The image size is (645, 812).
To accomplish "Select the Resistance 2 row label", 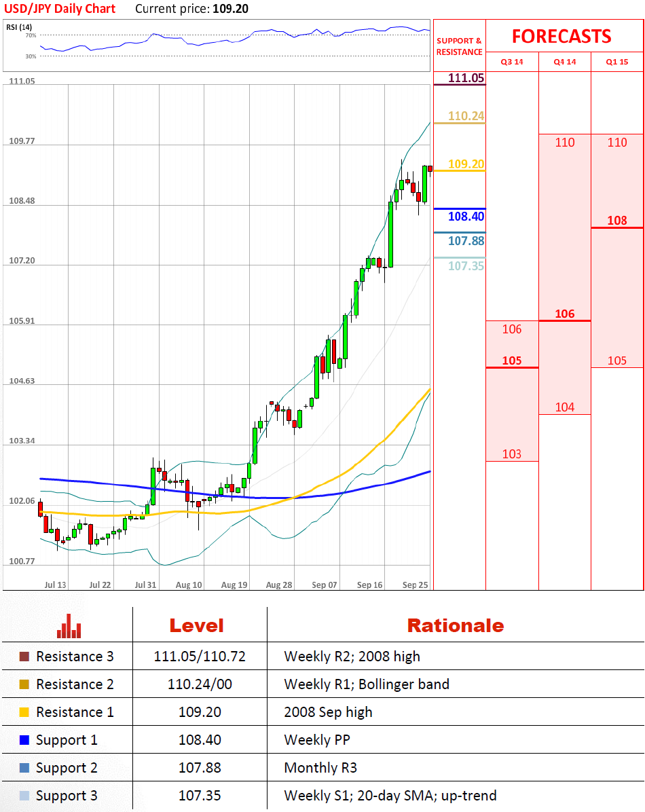I will click(x=75, y=684).
